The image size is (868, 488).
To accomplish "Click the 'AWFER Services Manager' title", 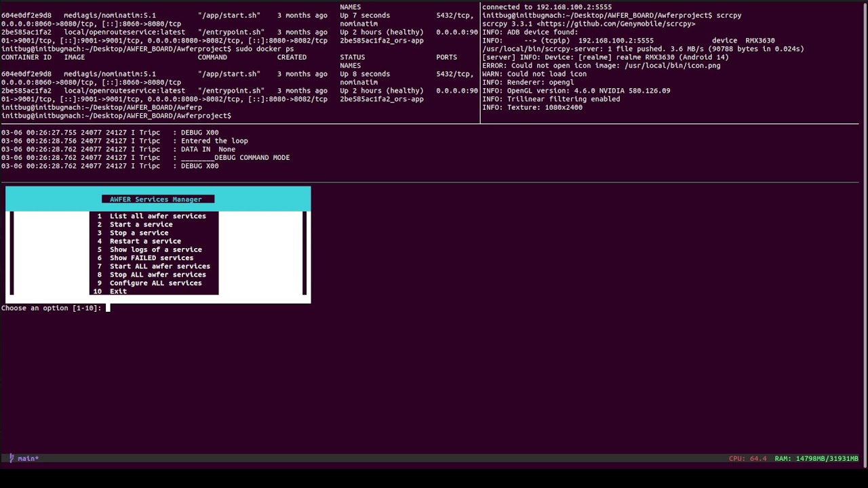I will pos(156,199).
